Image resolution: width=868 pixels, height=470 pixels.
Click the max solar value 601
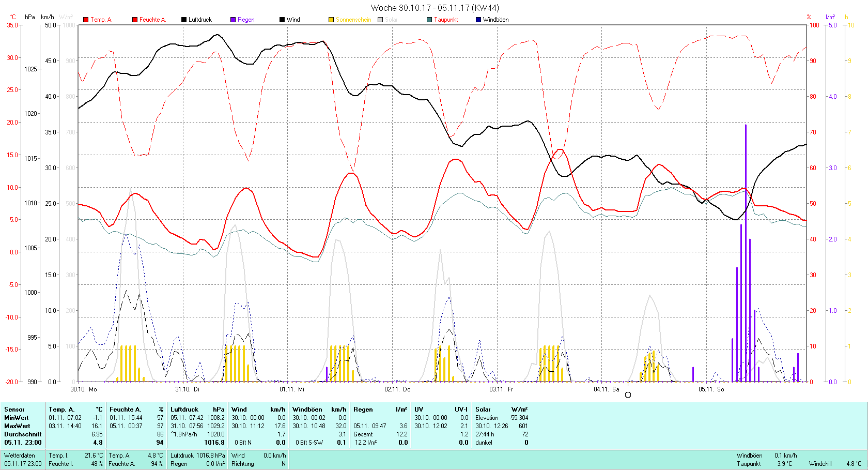click(523, 426)
